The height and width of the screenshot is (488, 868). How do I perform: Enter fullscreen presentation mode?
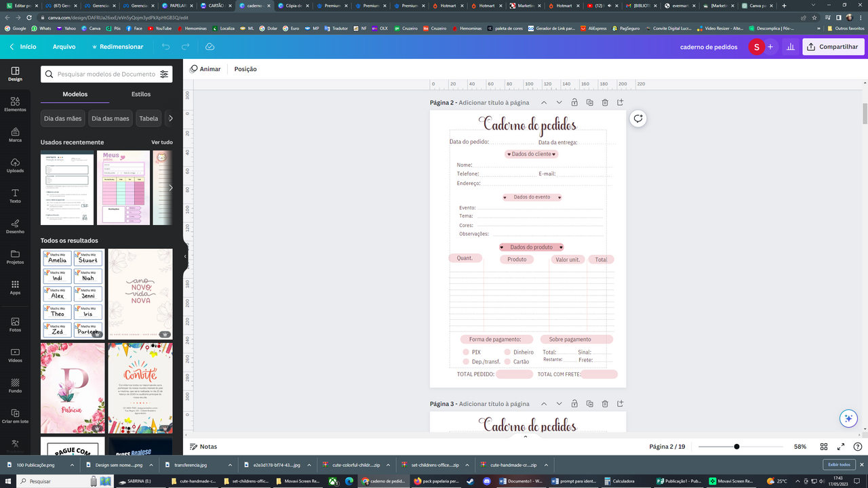841,447
